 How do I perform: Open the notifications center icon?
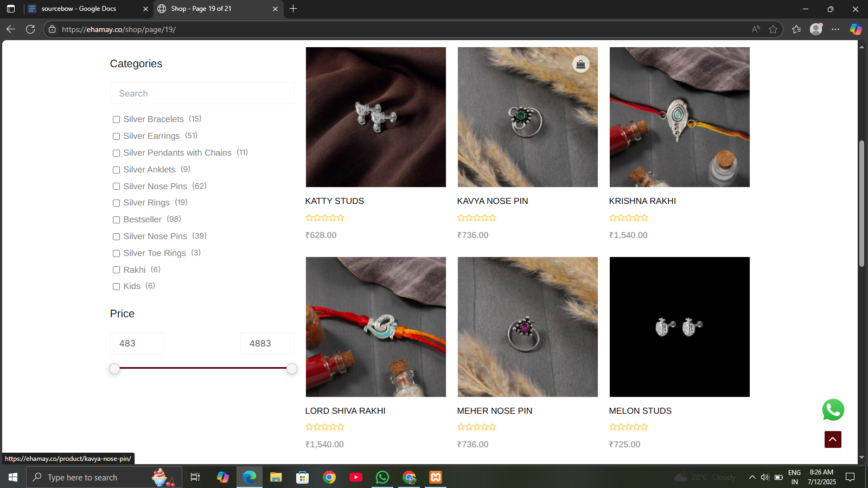point(850,477)
